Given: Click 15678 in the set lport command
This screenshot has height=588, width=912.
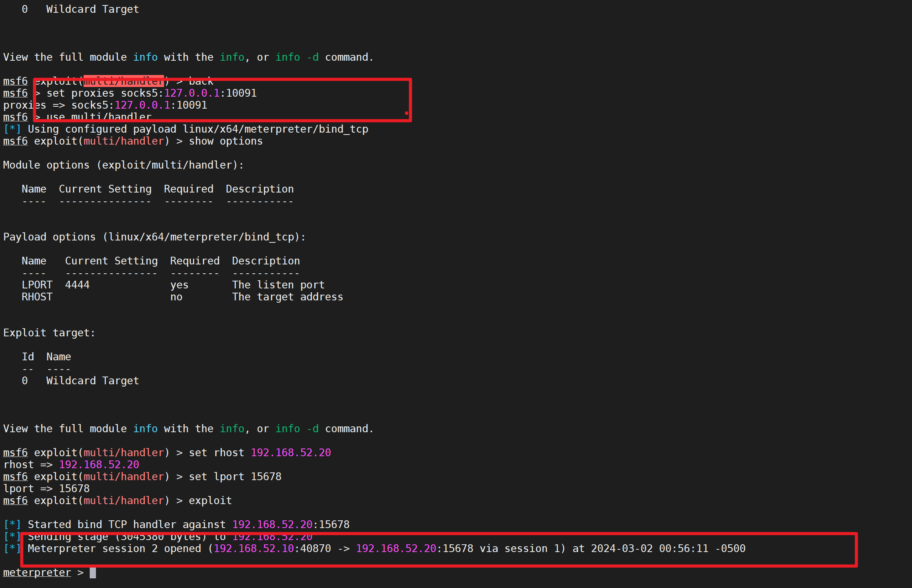Looking at the screenshot, I should tap(266, 477).
